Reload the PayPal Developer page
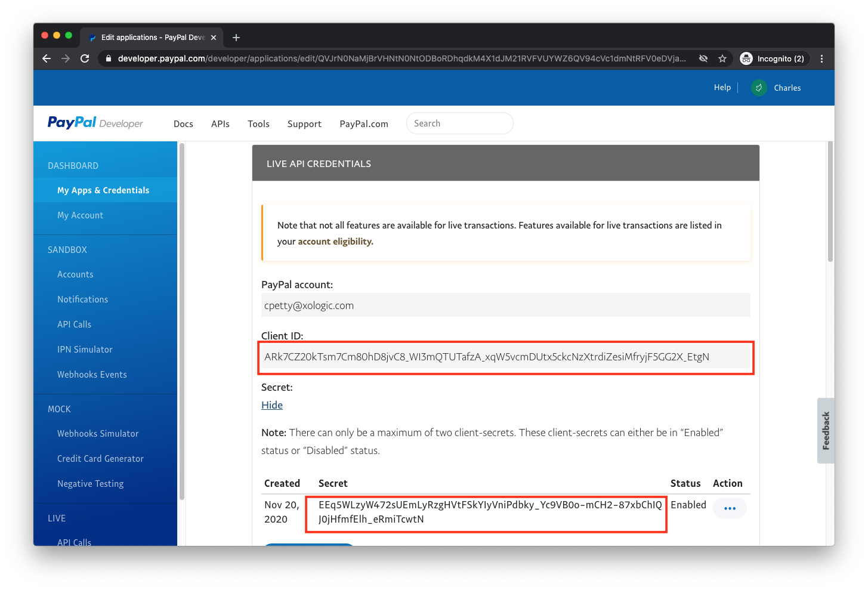Viewport: 868px width, 590px height. point(85,58)
